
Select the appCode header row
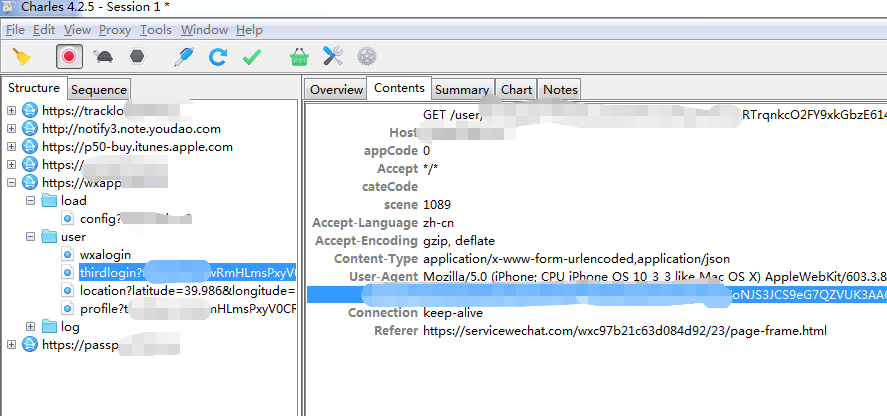point(597,151)
